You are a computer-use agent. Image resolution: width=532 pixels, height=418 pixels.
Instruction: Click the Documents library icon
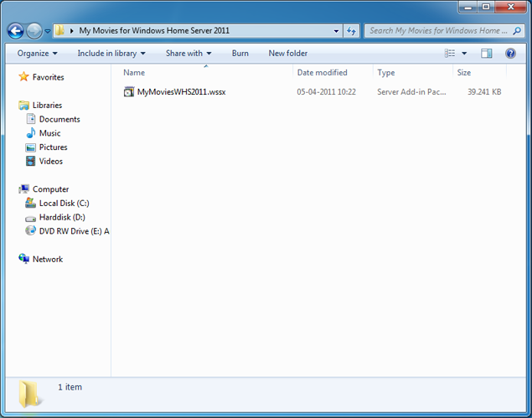pos(30,119)
